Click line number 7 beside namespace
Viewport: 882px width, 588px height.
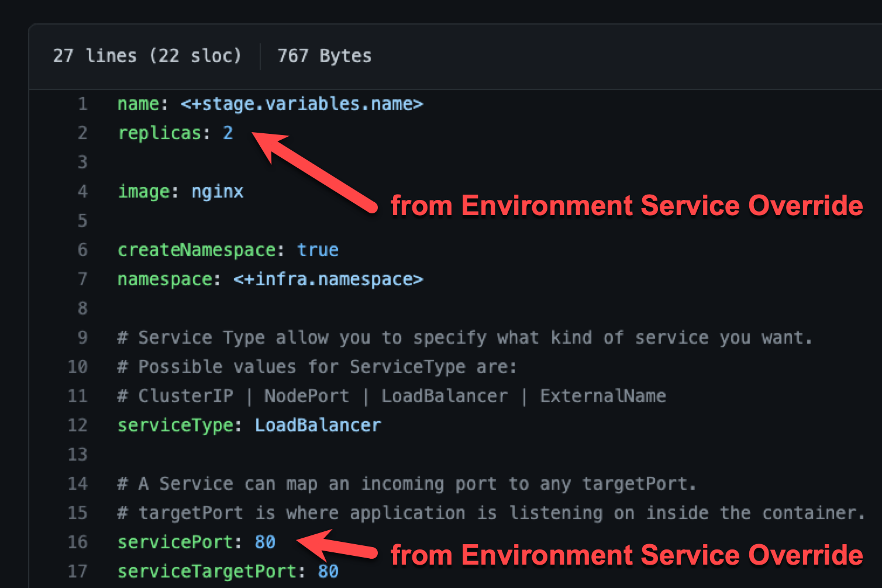tap(82, 279)
